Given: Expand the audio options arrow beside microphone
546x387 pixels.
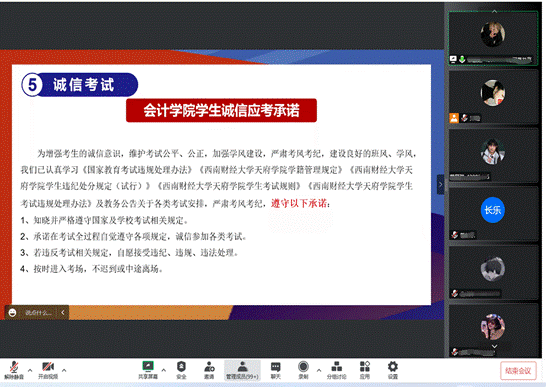Looking at the screenshot, I should pos(30,370).
